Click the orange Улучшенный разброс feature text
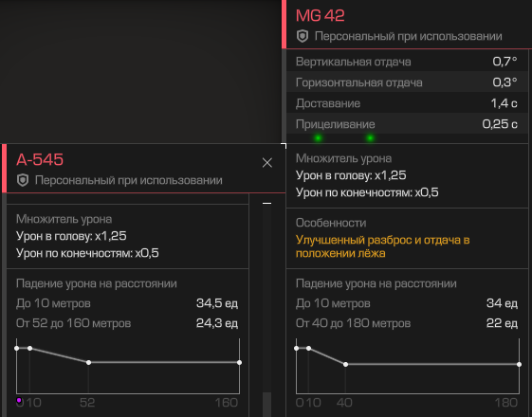The height and width of the screenshot is (417, 532). coord(383,246)
